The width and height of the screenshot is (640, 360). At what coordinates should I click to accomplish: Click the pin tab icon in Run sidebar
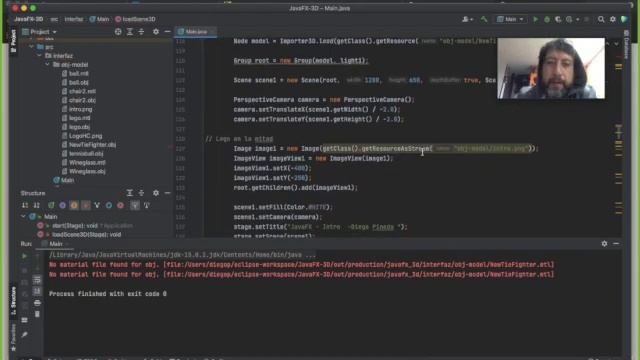24,335
